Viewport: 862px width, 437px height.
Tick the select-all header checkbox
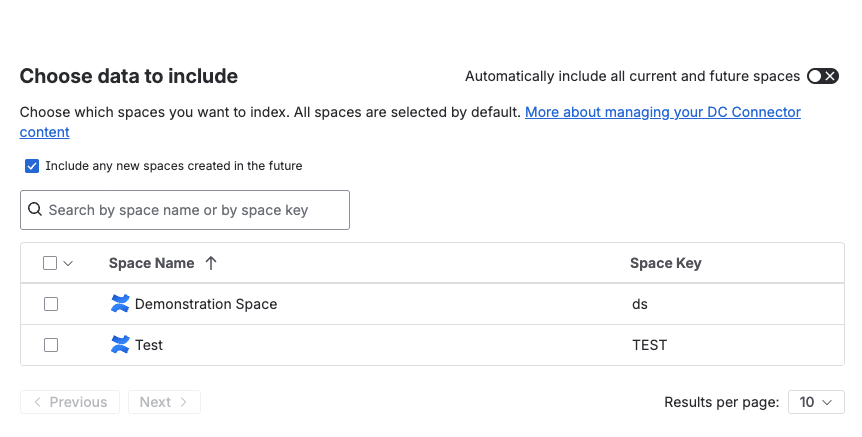(50, 263)
